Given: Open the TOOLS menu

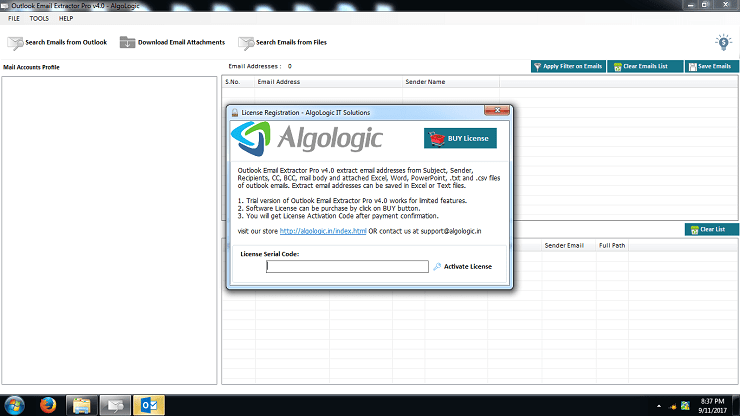Looking at the screenshot, I should pos(39,18).
